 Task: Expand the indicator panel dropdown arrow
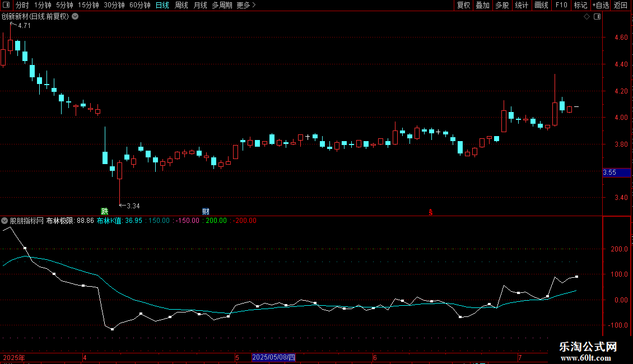[x=4, y=221]
